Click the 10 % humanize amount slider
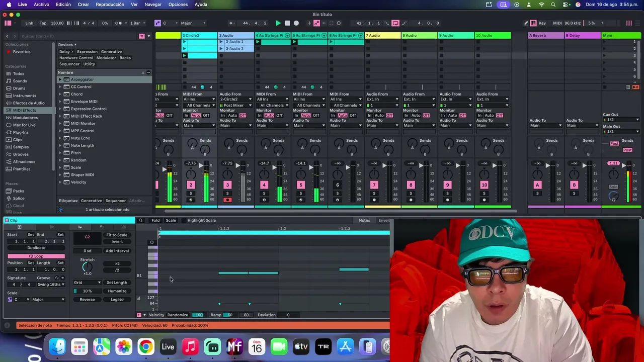This screenshot has height=362, width=644. click(x=87, y=291)
